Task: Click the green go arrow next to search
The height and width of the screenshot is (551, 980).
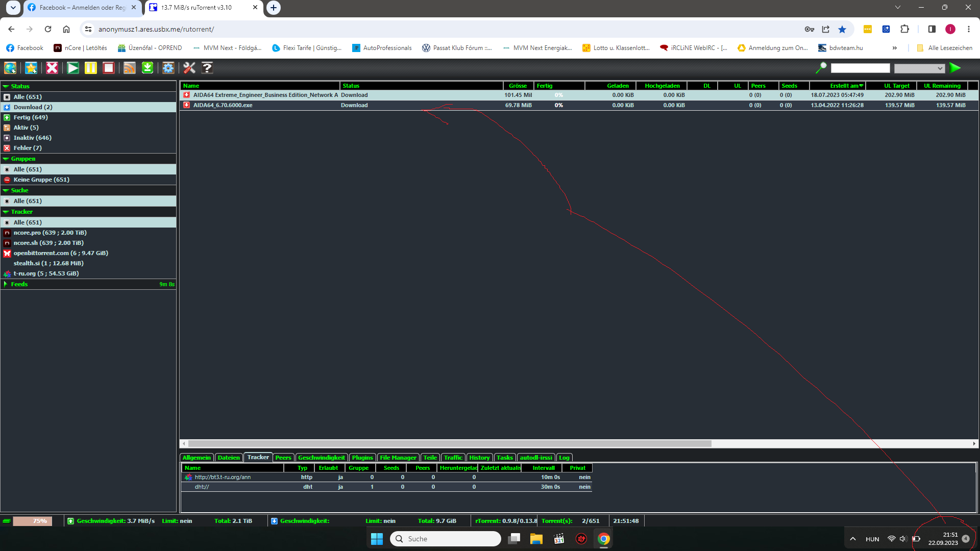Action: click(x=955, y=68)
